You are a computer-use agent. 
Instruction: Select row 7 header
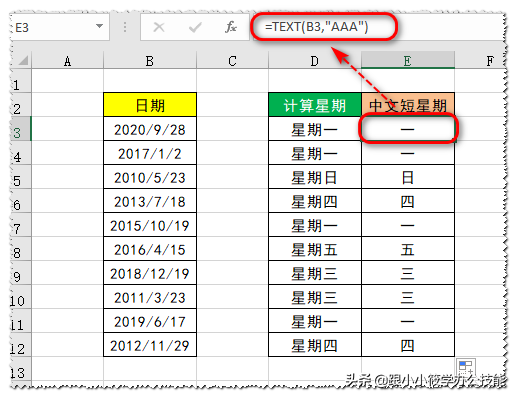point(21,225)
